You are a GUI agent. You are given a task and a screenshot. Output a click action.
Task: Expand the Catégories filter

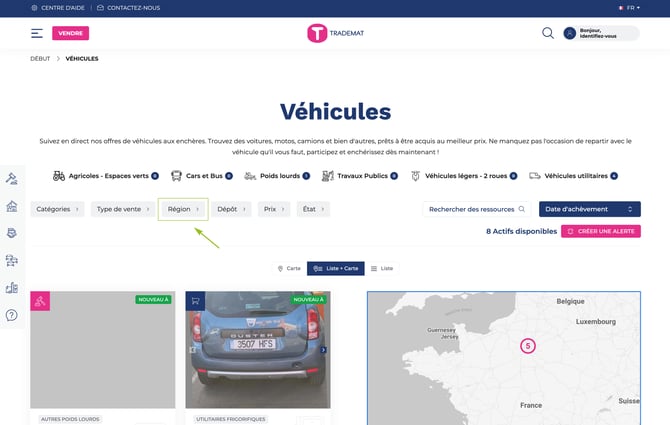pos(57,209)
